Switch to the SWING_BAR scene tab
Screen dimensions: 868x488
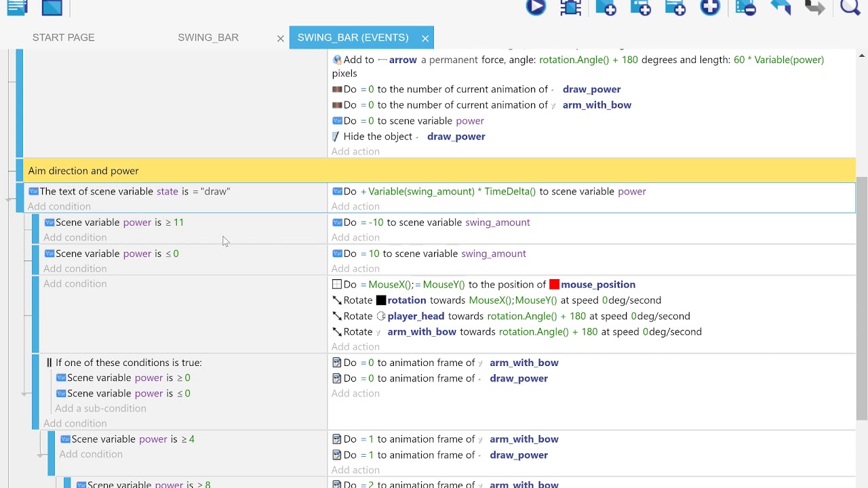[x=208, y=37]
